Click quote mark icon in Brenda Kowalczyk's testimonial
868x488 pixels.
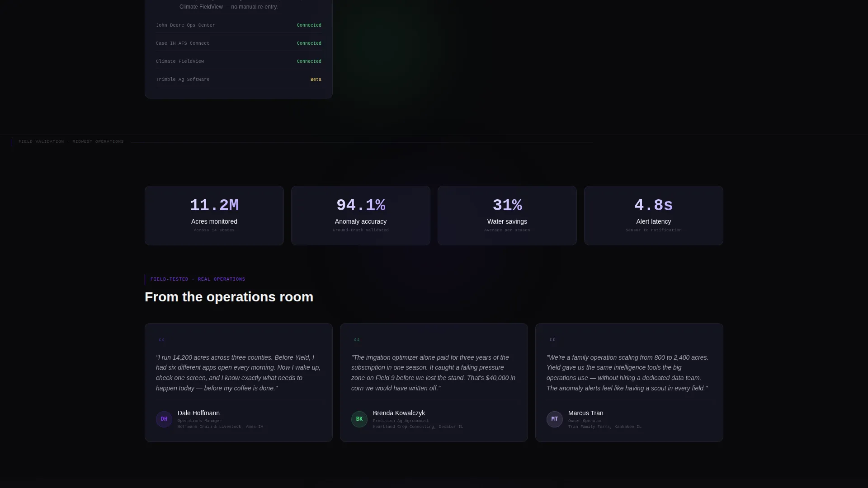click(x=357, y=340)
